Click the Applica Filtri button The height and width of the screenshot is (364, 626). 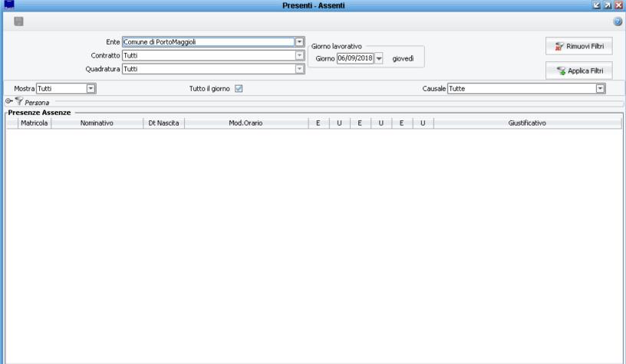(579, 71)
